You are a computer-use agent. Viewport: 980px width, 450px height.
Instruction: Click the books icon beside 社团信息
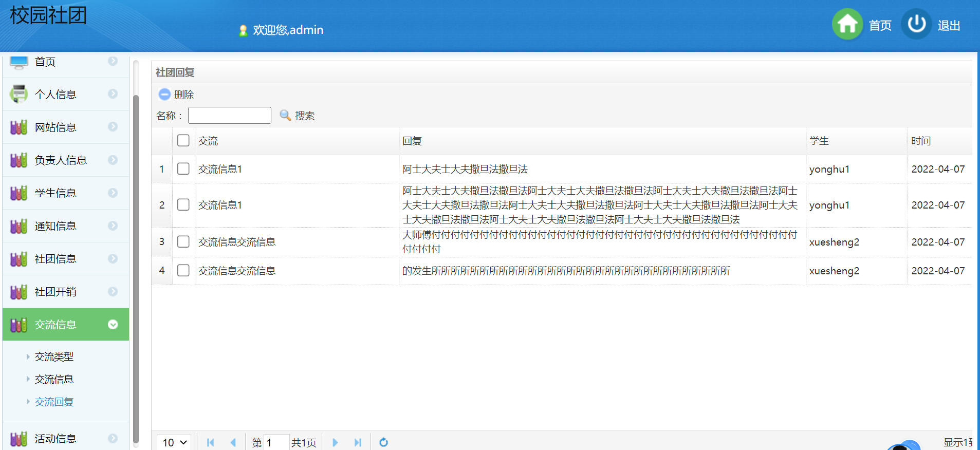tap(19, 258)
